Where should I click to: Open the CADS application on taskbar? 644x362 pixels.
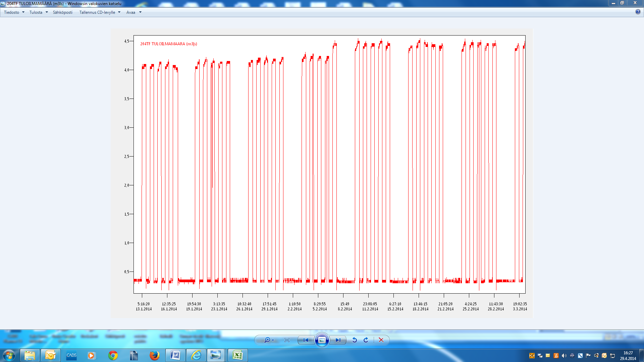(x=71, y=355)
